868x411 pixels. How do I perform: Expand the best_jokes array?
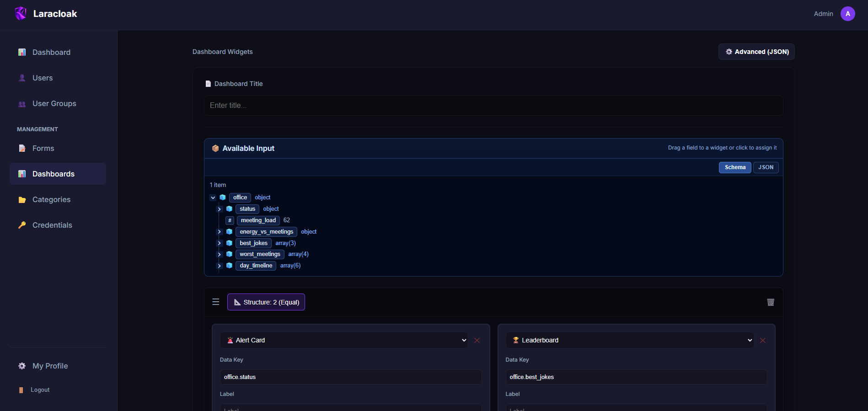pos(219,243)
